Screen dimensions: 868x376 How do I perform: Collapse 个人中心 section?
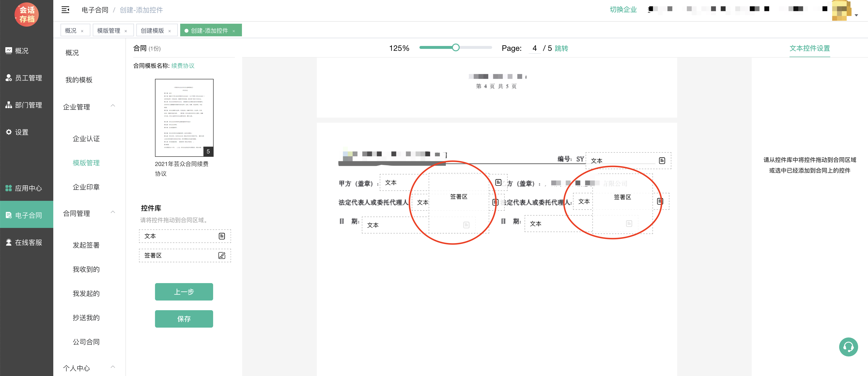tap(113, 367)
